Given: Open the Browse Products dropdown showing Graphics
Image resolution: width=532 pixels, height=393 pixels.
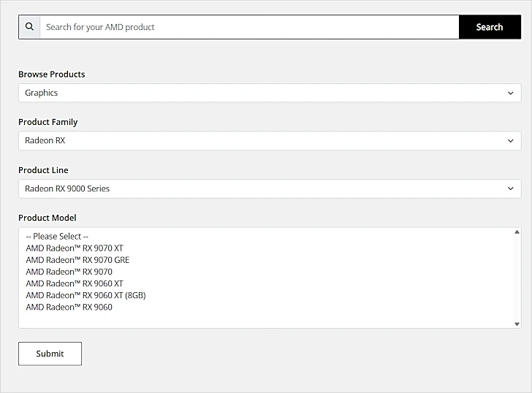Looking at the screenshot, I should coord(270,93).
